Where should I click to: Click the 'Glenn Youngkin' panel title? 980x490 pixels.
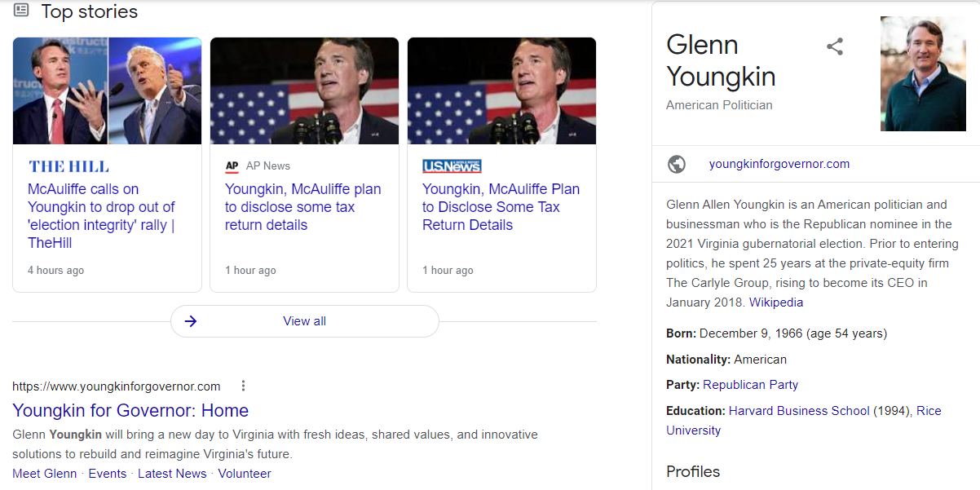point(721,60)
